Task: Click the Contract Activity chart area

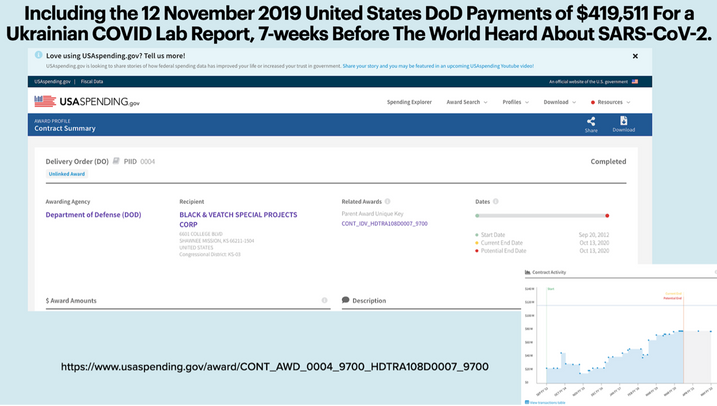Action: point(626,334)
